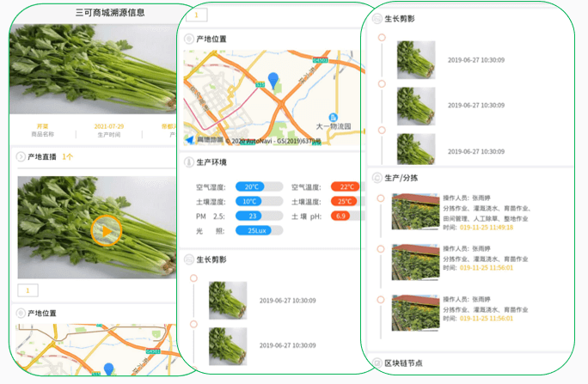588x384 pixels.
Task: Click the 生产环境 thermometer icon
Action: (x=189, y=162)
